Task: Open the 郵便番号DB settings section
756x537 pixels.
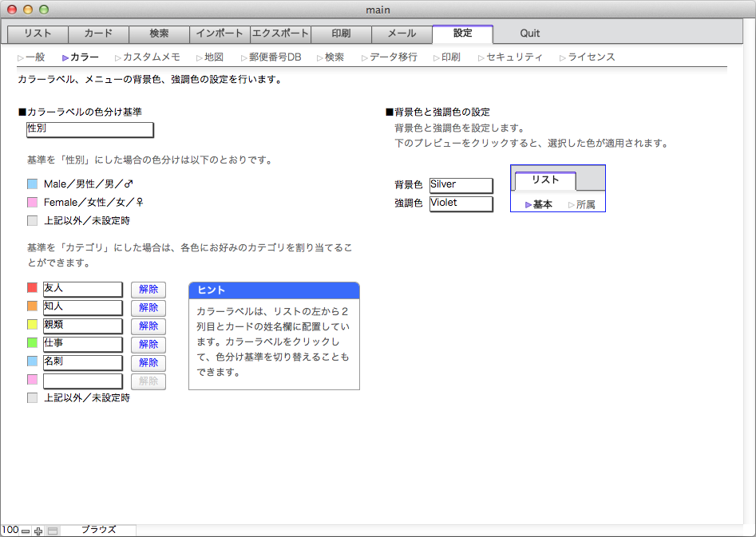Action: click(x=275, y=57)
